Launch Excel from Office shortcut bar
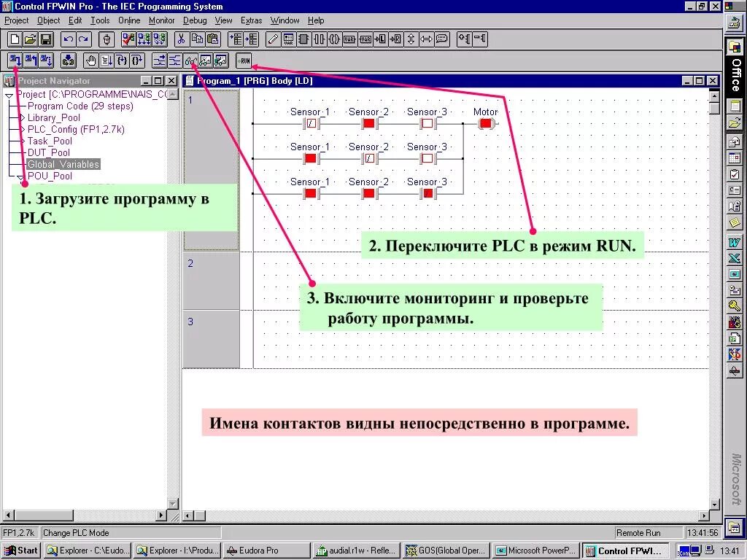 tap(734, 258)
